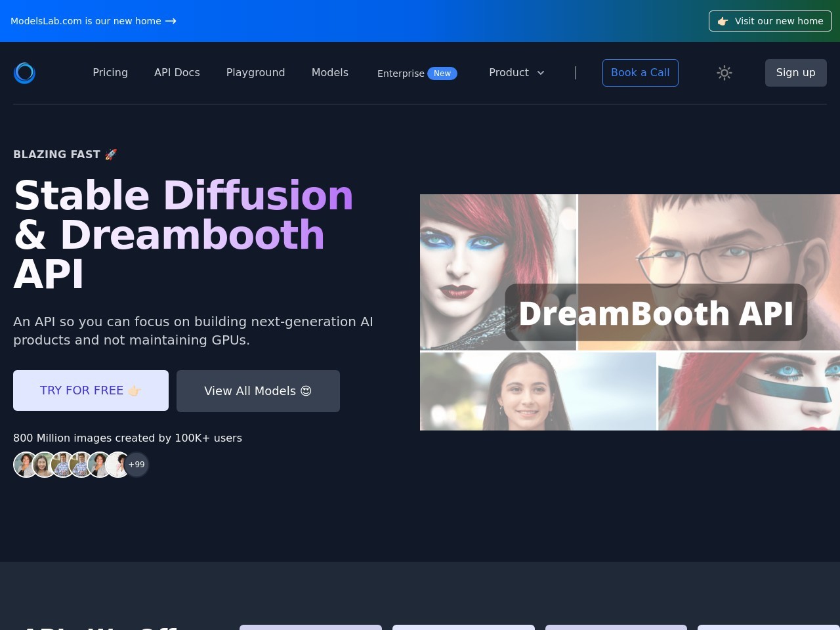Click the Book a Call button
Viewport: 840px width, 630px height.
640,73
